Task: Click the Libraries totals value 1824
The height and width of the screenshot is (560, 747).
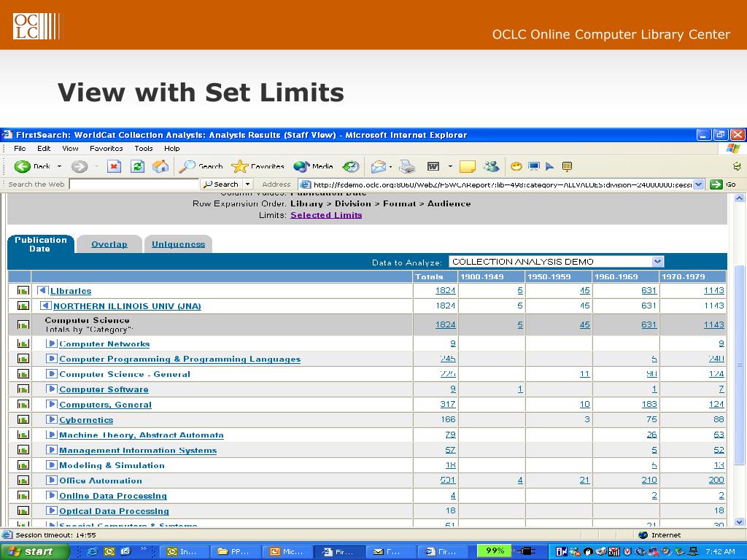Action: pyautogui.click(x=446, y=290)
